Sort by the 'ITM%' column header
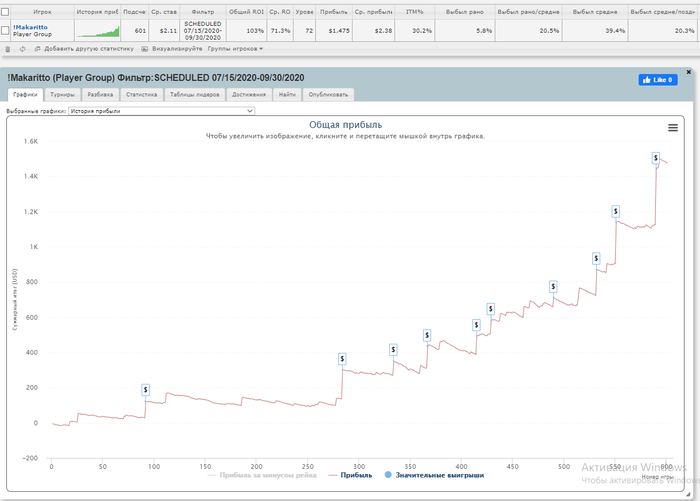The width and height of the screenshot is (700, 501). pyautogui.click(x=415, y=12)
